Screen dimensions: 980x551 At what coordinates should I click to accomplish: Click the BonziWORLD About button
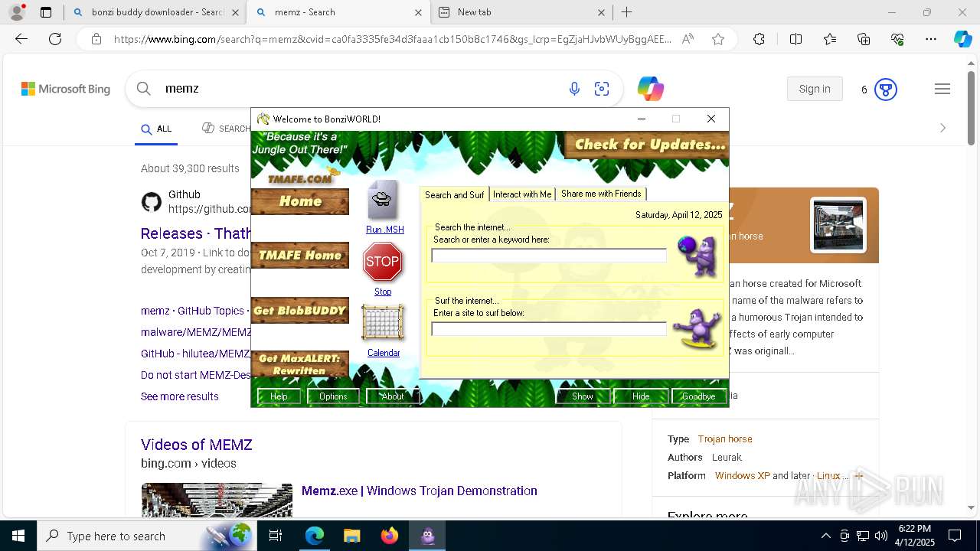click(392, 396)
